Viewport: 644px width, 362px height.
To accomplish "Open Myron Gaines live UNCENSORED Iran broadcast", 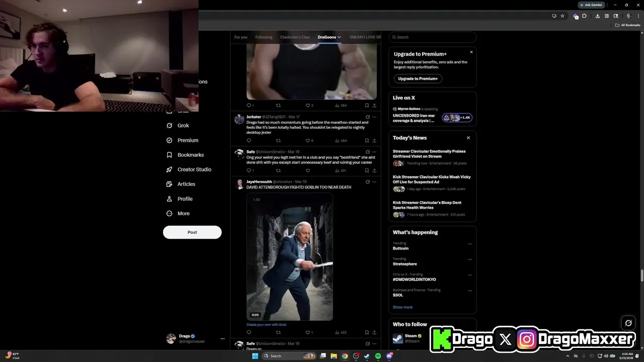I will [x=432, y=116].
